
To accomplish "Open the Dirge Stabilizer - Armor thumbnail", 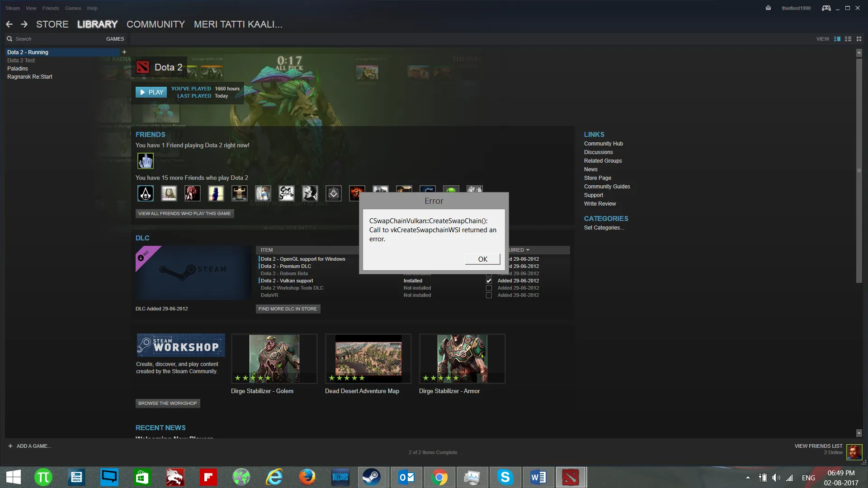I will point(462,358).
